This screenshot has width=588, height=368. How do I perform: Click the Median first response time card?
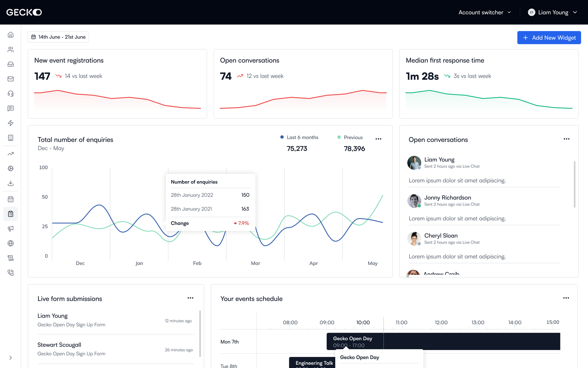(x=489, y=84)
